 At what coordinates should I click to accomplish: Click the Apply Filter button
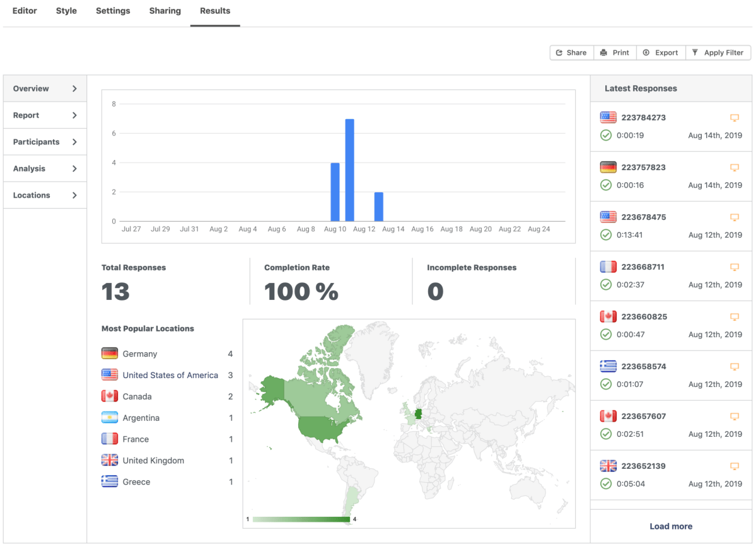point(718,53)
